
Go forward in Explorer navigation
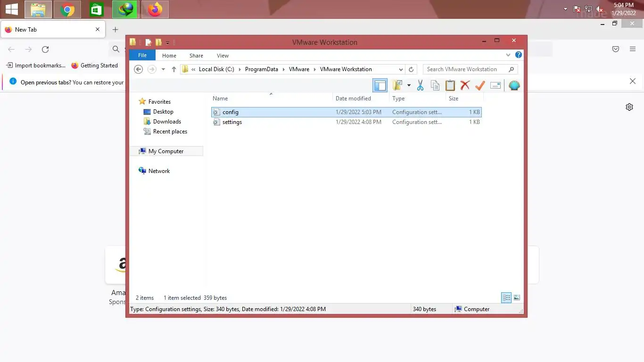coord(152,69)
